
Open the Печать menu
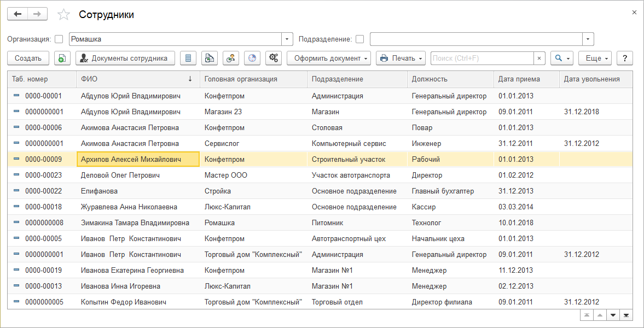tap(401, 58)
